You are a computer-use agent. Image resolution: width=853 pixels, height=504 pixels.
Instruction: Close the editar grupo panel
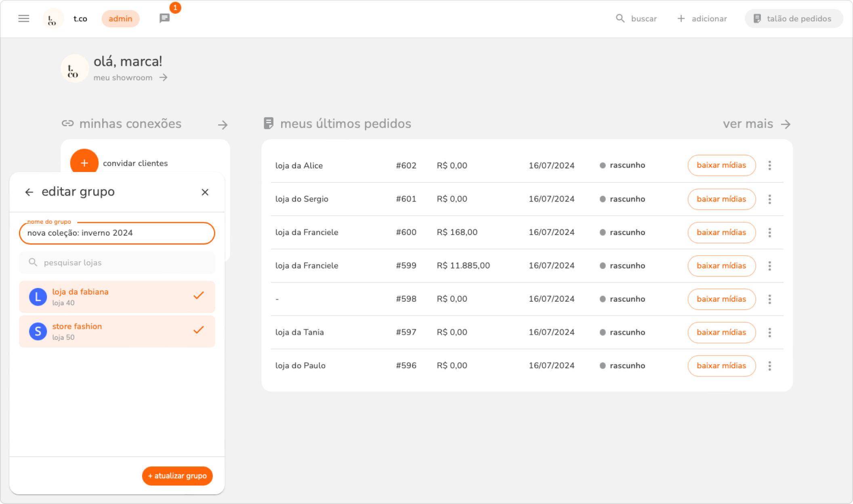(205, 192)
